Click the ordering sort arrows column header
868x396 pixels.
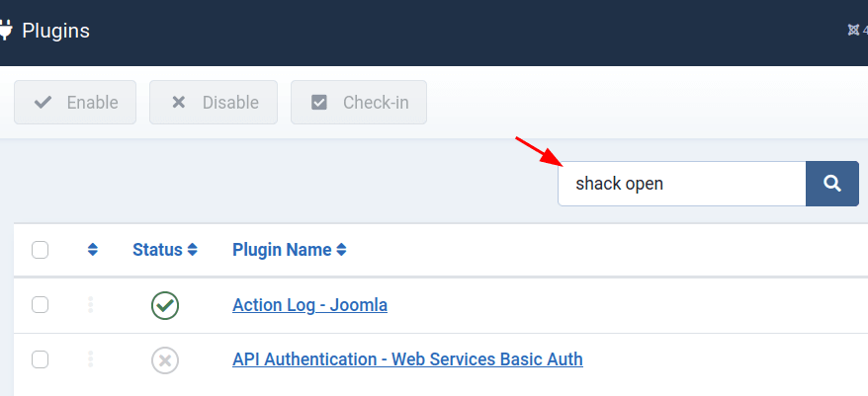click(x=93, y=250)
